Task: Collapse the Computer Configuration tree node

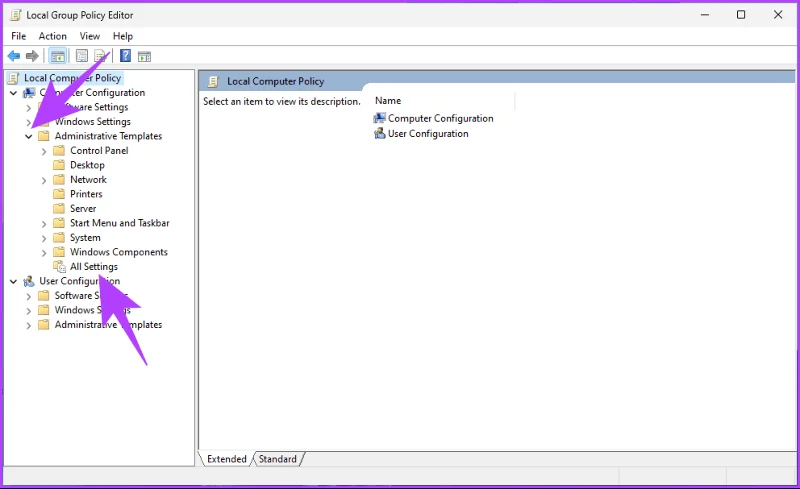Action: pyautogui.click(x=13, y=93)
